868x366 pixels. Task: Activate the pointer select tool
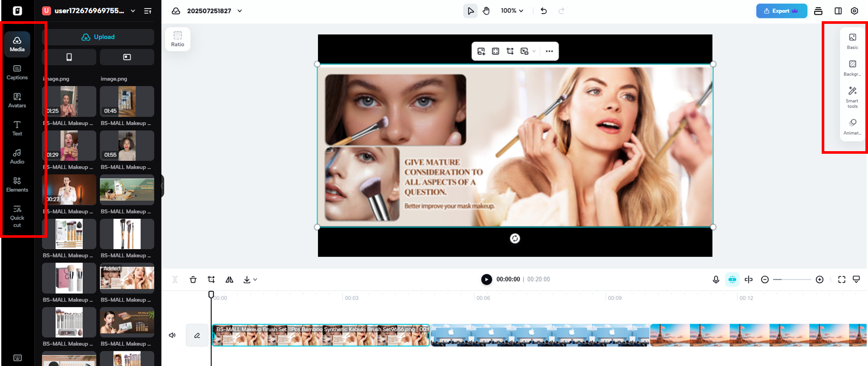(470, 11)
